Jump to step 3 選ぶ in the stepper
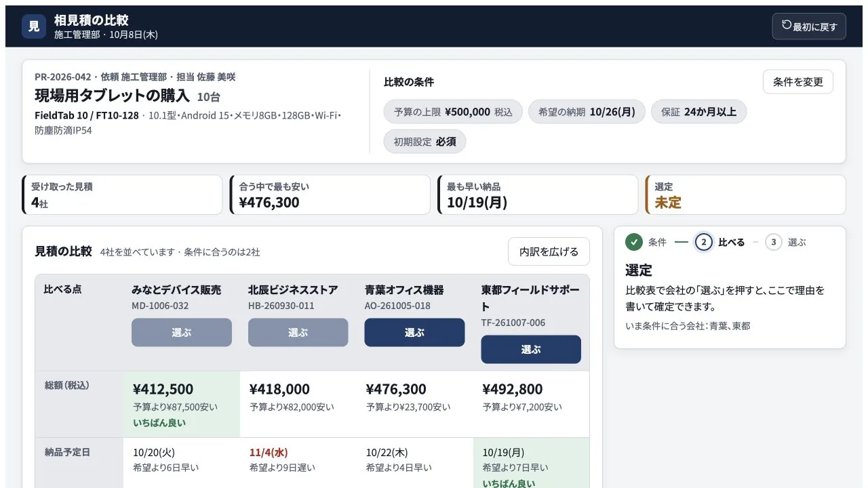Viewport: 868px width, 488px height. 786,242
